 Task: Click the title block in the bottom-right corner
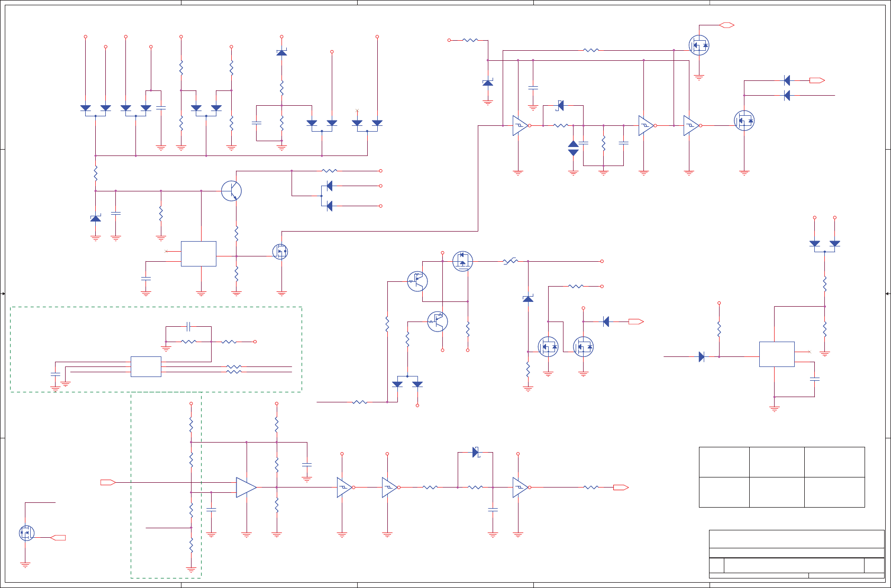[797, 554]
